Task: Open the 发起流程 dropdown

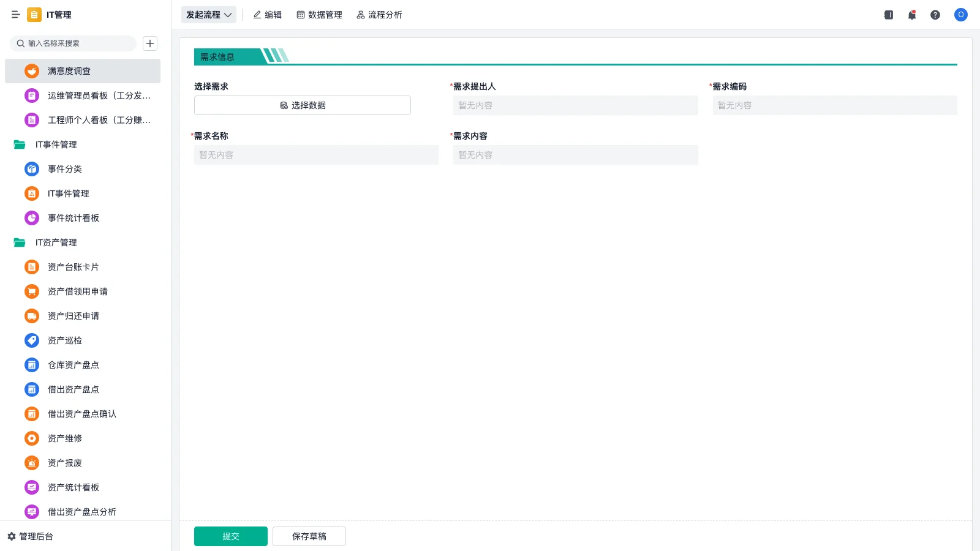Action: [x=208, y=15]
